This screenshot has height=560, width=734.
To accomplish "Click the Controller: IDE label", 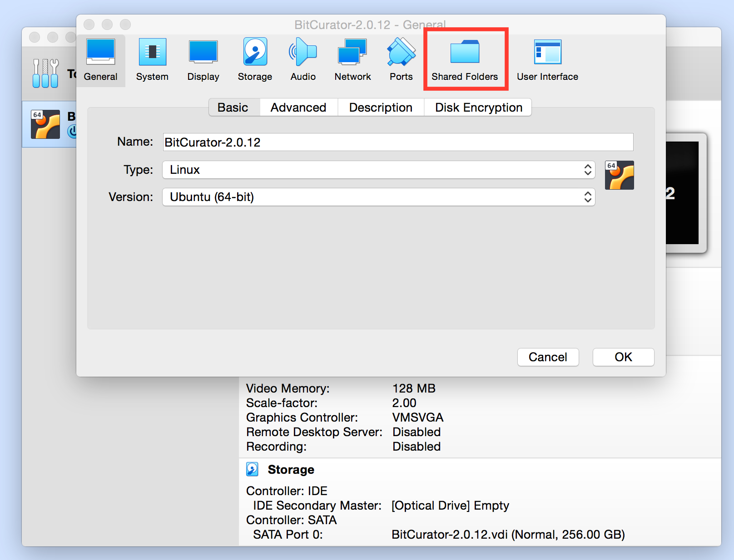I will pos(287,491).
